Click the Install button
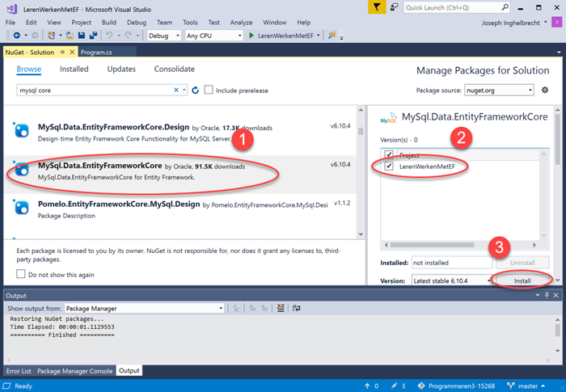 click(x=522, y=280)
